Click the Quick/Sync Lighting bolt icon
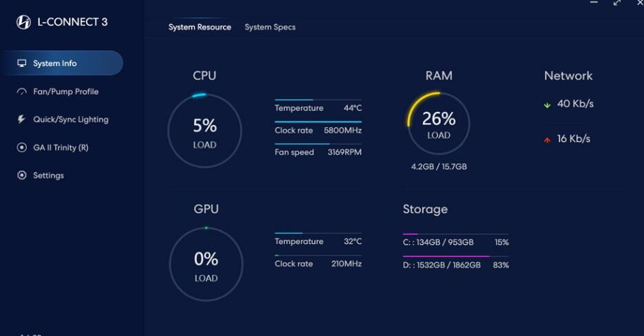Viewport: 644px width, 336px height. point(21,120)
